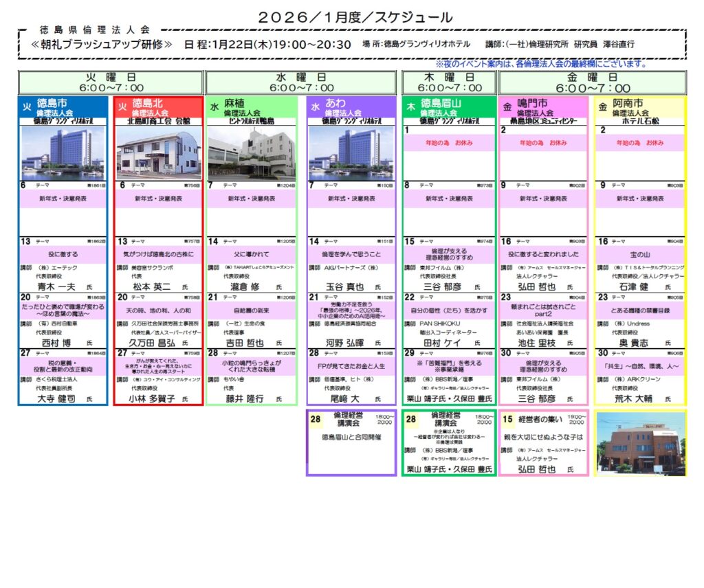Click the 鳴門市 pink column header
Viewport: 704px width, 588px height.
pyautogui.click(x=544, y=108)
